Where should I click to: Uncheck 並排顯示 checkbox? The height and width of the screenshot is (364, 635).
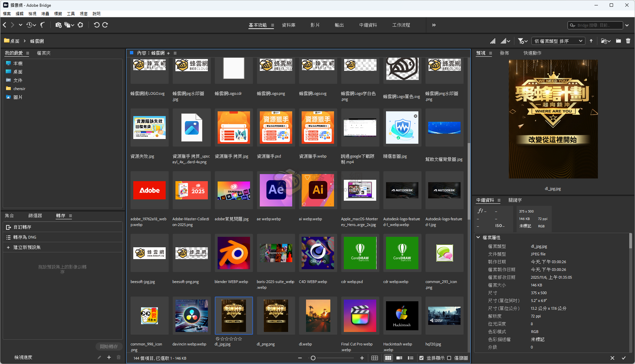point(421,358)
